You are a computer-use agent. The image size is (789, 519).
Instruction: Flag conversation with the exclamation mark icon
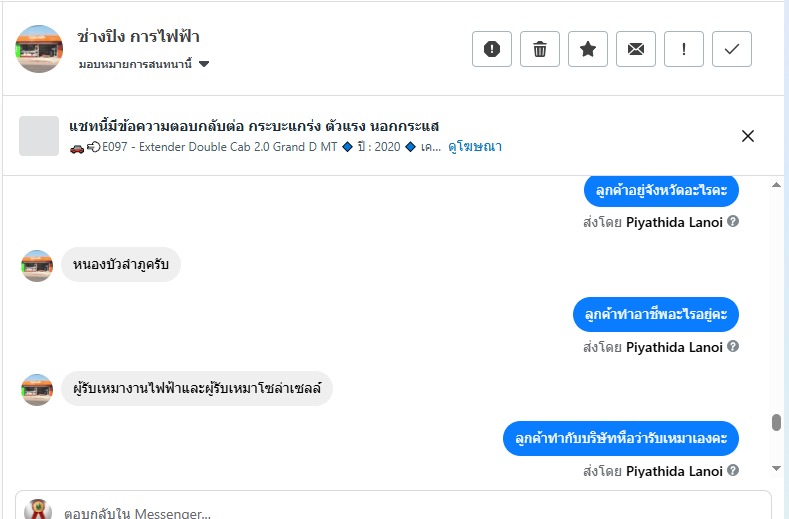pos(684,49)
